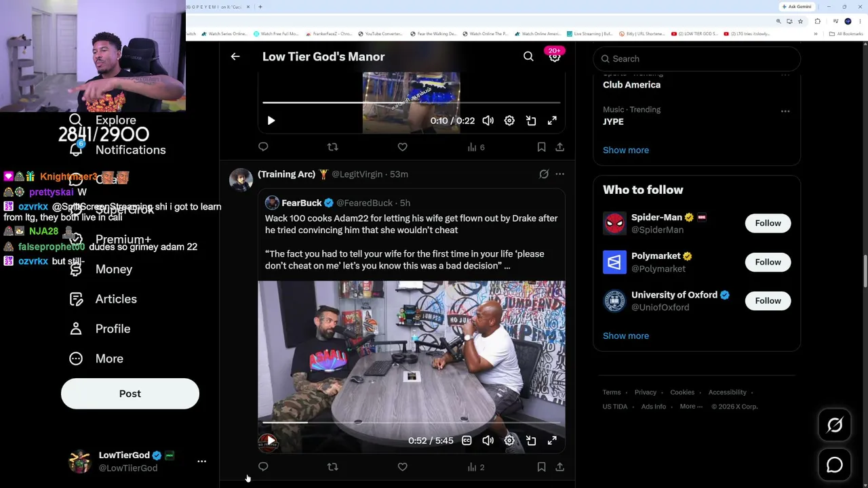The width and height of the screenshot is (868, 488).
Task: Open more options on LegitVirgin post
Action: 559,174
